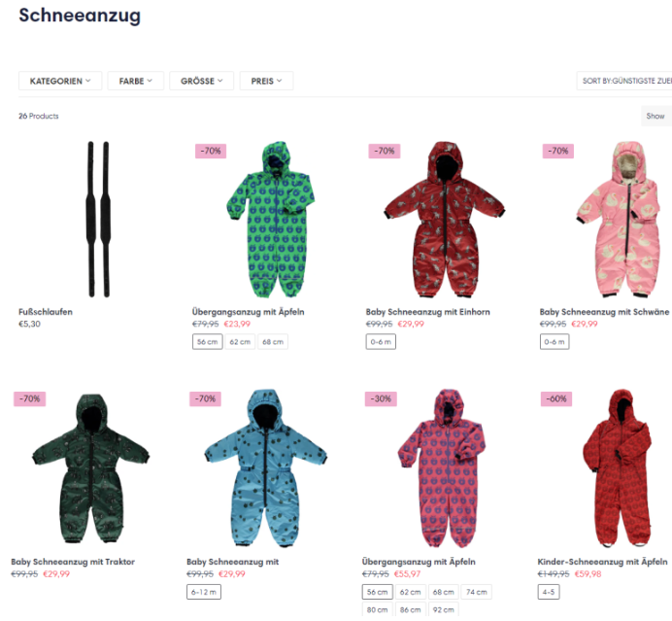Choose 6-12 m size on blue snowsuit
Screen dimensions: 672x621
204,592
